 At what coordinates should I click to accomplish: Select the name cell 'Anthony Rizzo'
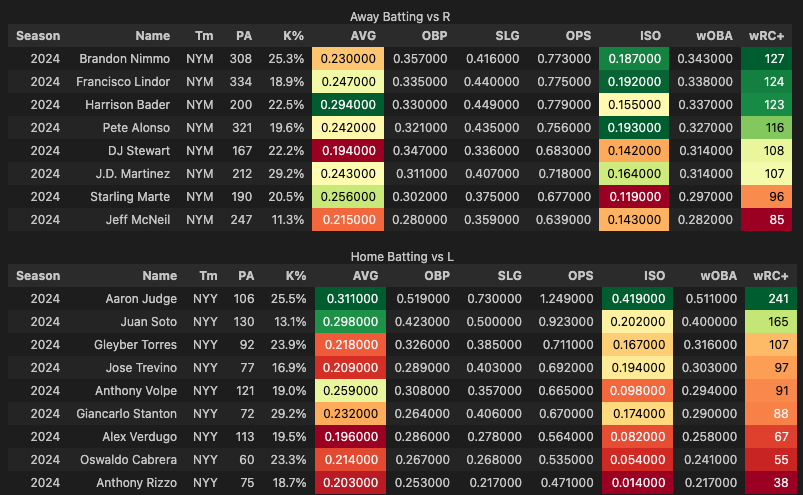[x=137, y=483]
